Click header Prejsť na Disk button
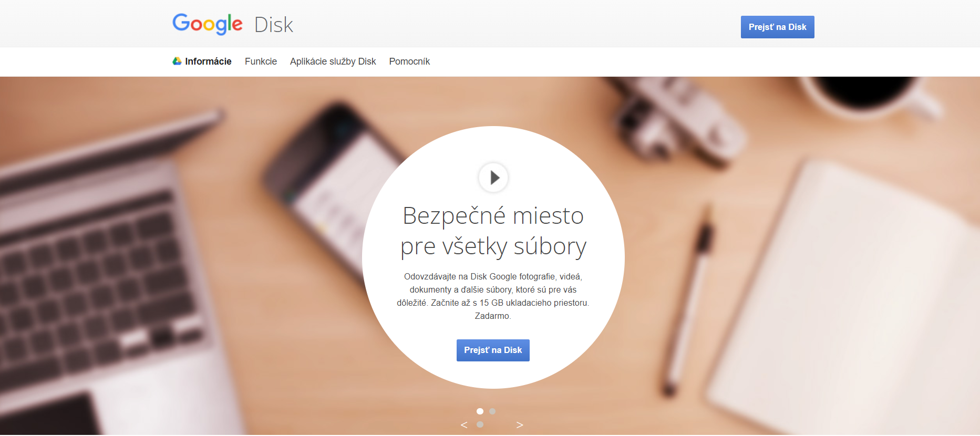Image resolution: width=980 pixels, height=436 pixels. coord(778,27)
